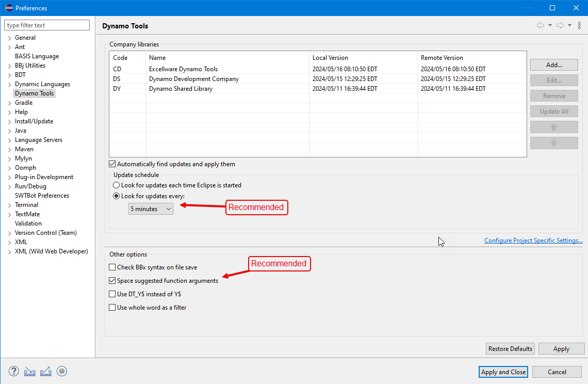The width and height of the screenshot is (588, 384).
Task: Click the Update All button
Action: pyautogui.click(x=554, y=111)
